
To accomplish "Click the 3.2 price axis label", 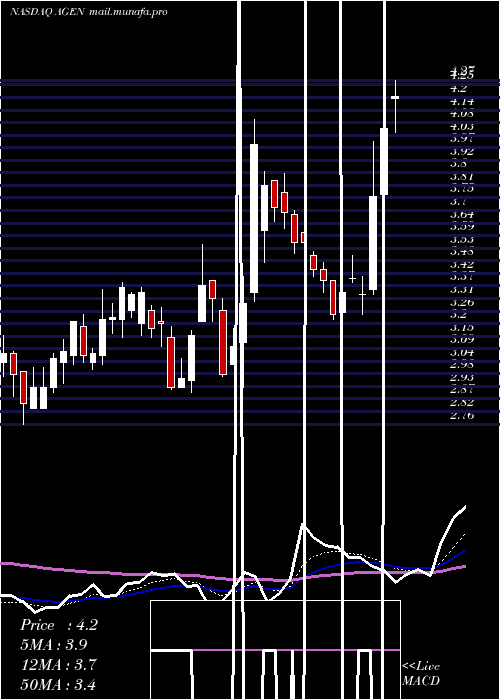I will click(459, 315).
